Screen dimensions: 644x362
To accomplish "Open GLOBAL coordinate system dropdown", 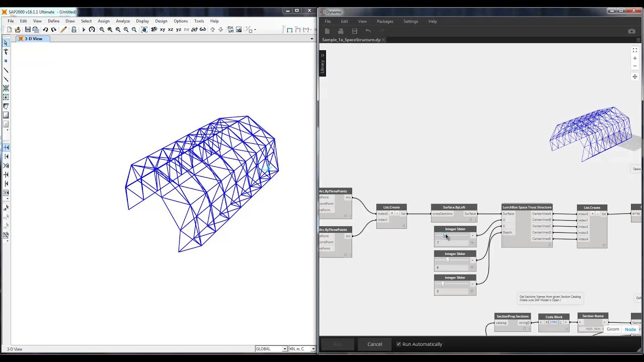I will click(285, 349).
